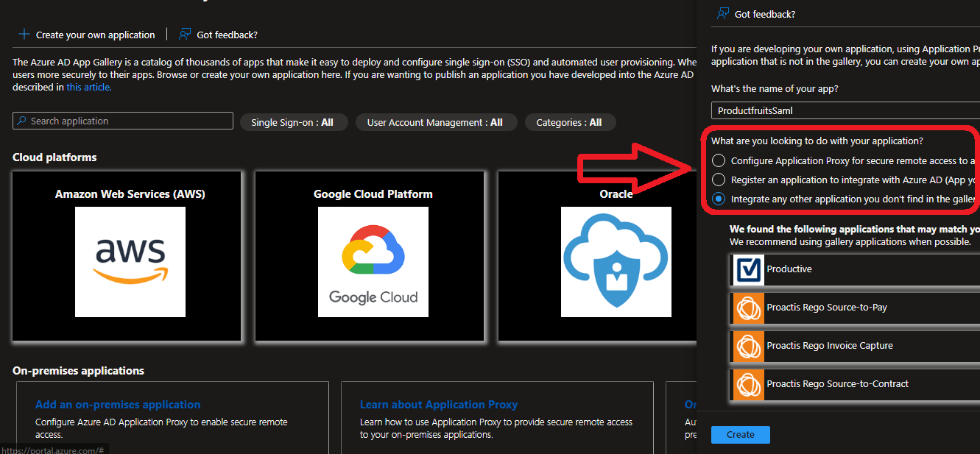Open the Categories filter dropdown

(570, 121)
